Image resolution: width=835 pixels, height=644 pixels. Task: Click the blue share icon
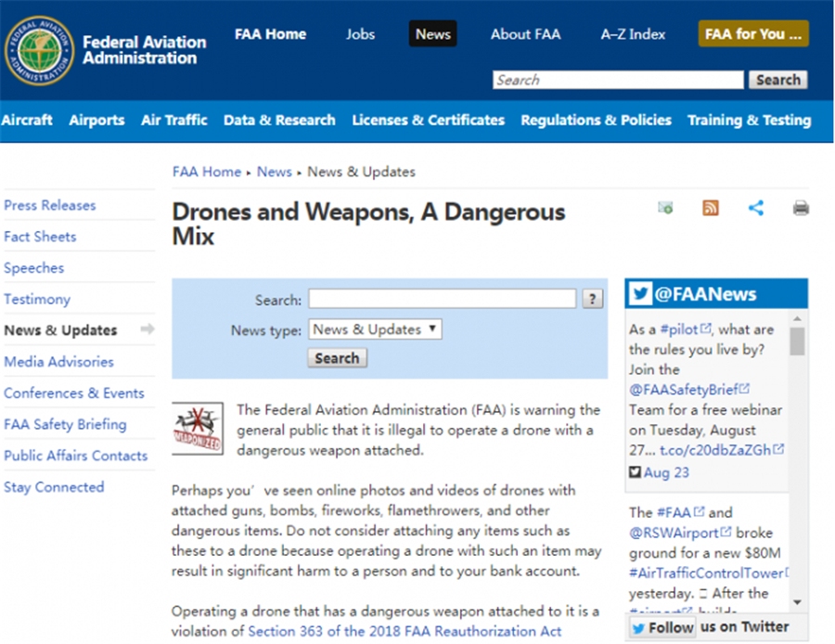[756, 208]
